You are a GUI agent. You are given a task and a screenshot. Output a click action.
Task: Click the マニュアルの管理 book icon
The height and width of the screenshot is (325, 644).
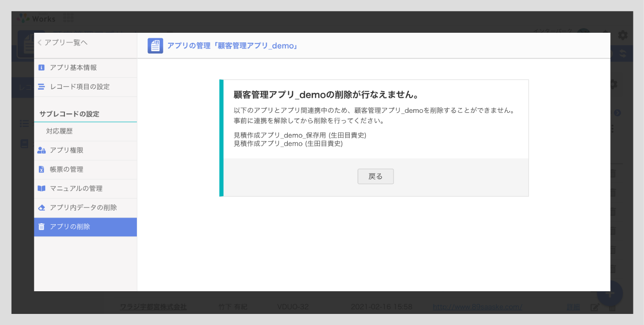pos(41,188)
